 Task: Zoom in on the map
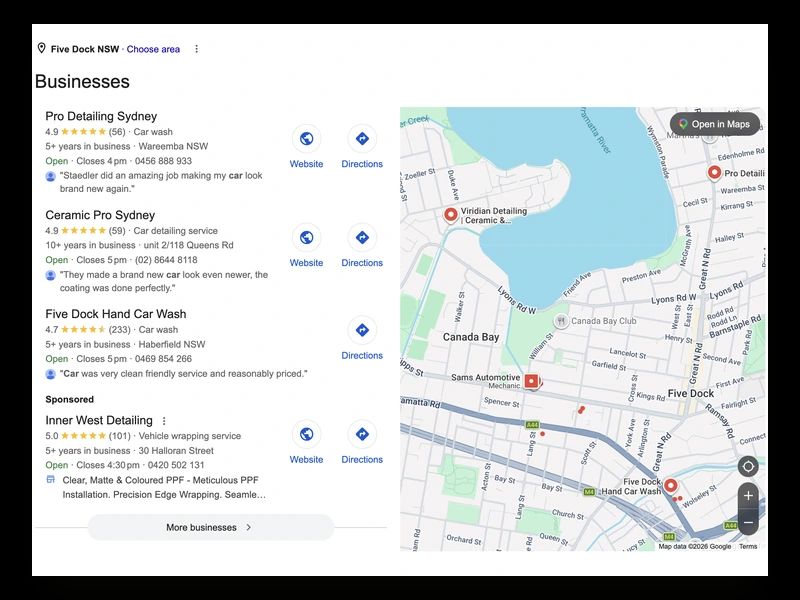point(748,495)
